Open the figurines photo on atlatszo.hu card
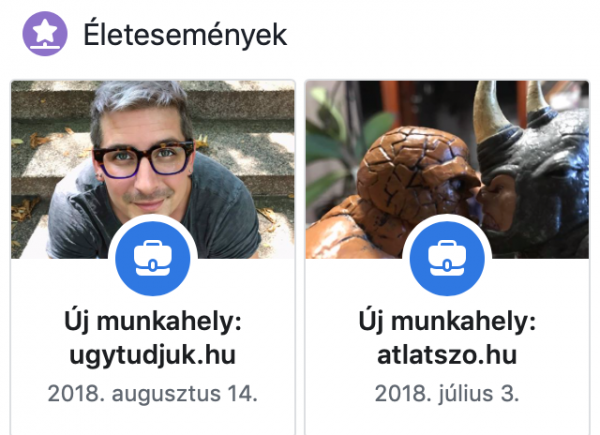 pos(447,169)
